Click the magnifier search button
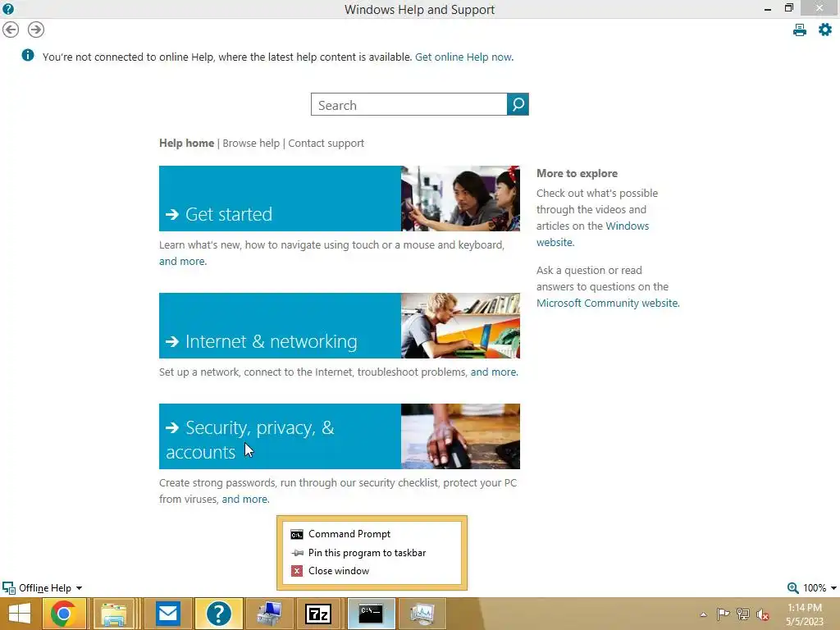 [518, 104]
